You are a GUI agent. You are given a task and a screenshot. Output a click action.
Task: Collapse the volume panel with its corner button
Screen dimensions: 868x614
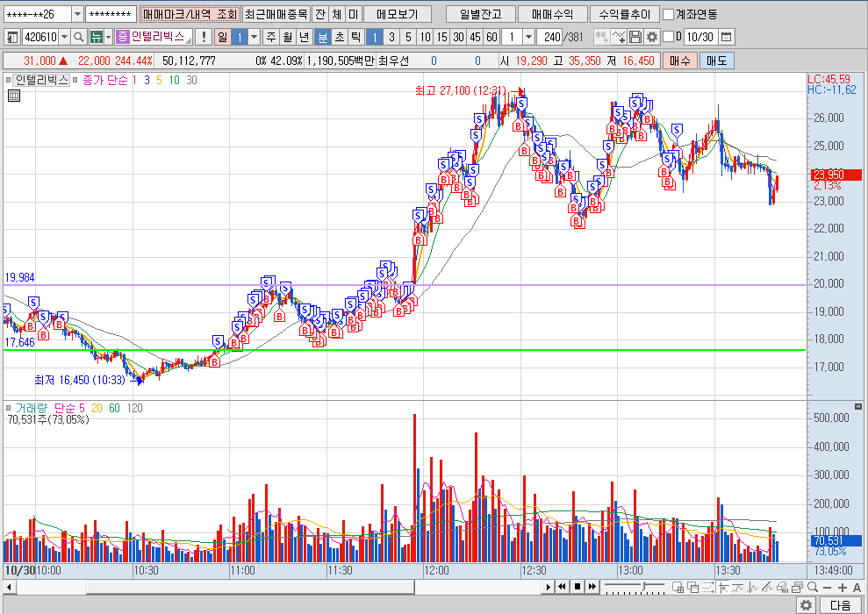click(858, 407)
